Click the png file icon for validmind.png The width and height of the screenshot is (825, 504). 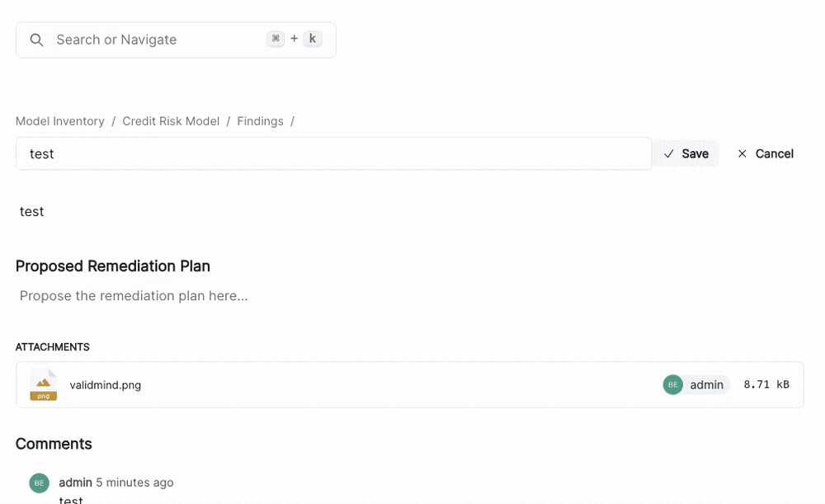42,384
